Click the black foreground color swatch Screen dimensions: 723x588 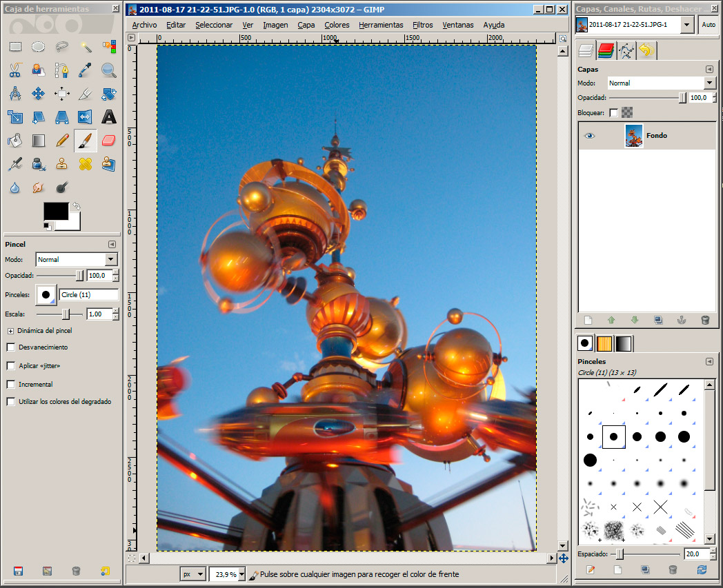pyautogui.click(x=56, y=212)
